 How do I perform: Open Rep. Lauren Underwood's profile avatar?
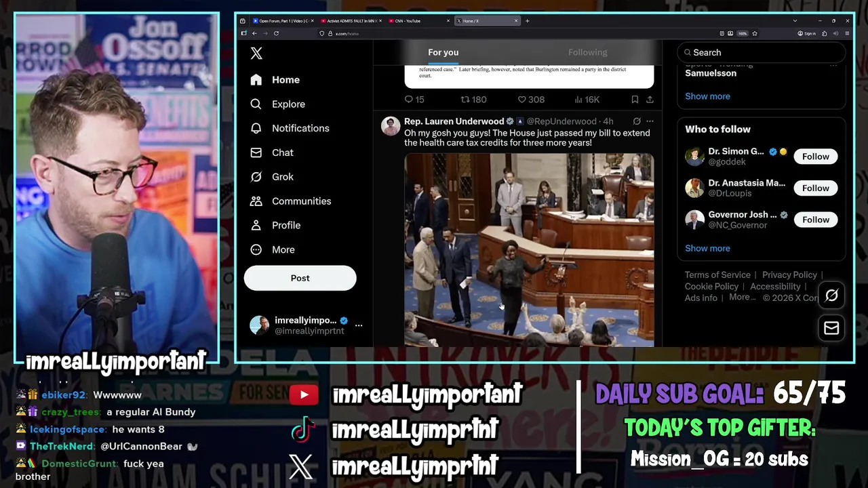[x=391, y=126]
